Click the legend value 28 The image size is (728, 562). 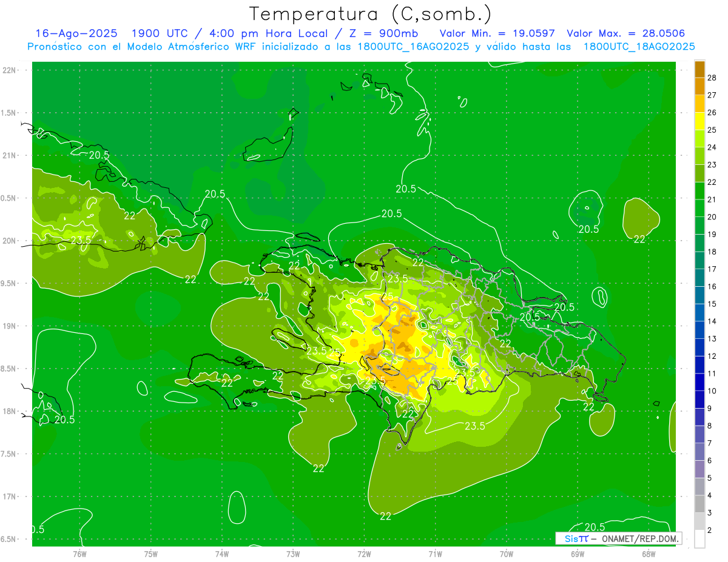[x=712, y=78]
